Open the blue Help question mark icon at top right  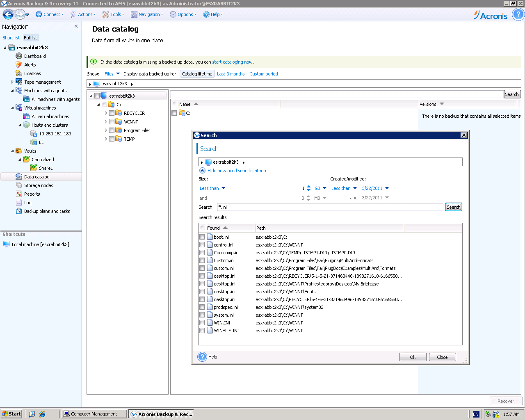tap(518, 15)
